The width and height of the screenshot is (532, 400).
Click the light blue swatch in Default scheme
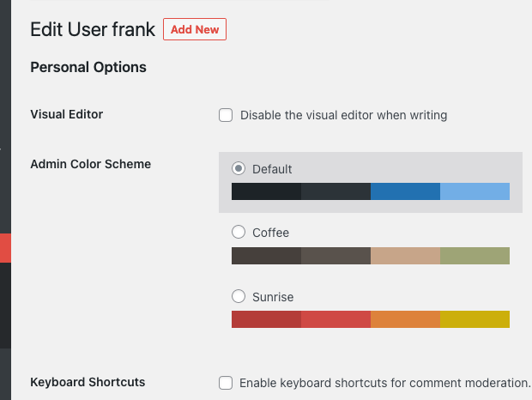click(x=475, y=191)
